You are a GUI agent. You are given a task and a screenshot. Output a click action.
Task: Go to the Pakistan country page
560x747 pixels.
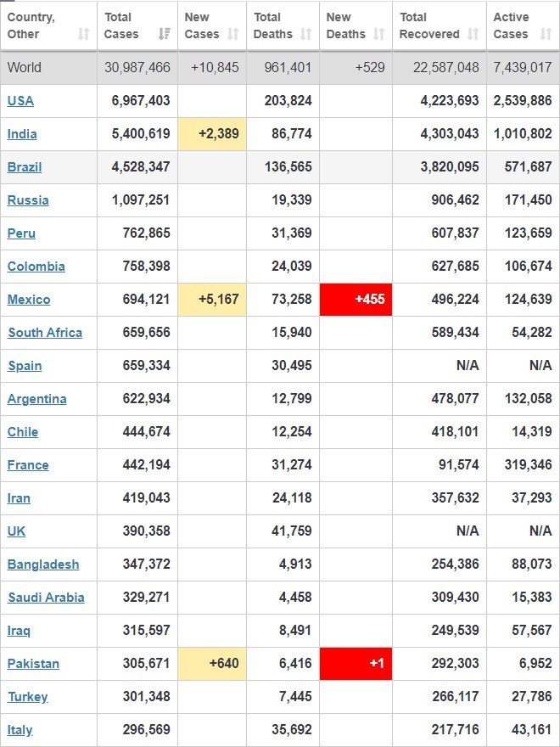click(33, 664)
